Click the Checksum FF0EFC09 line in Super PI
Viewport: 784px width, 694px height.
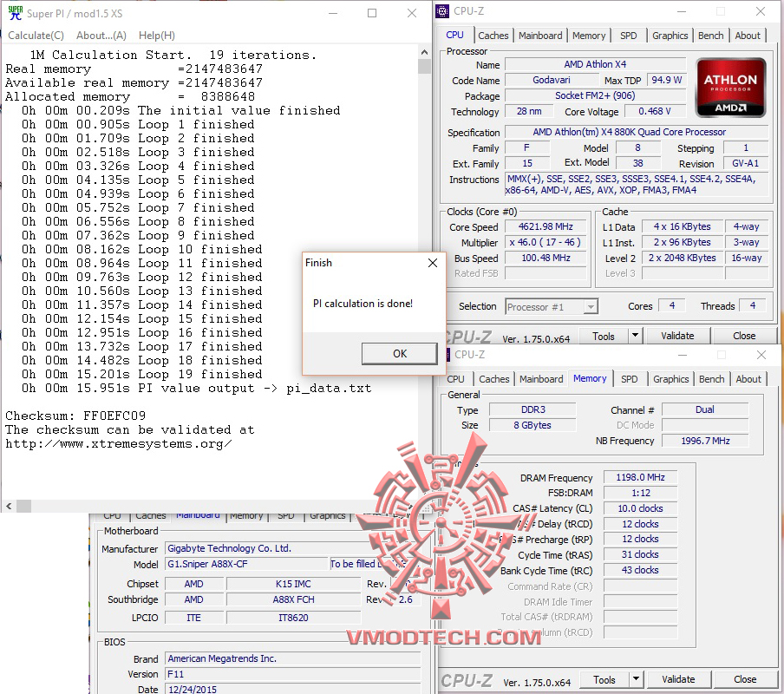click(75, 416)
